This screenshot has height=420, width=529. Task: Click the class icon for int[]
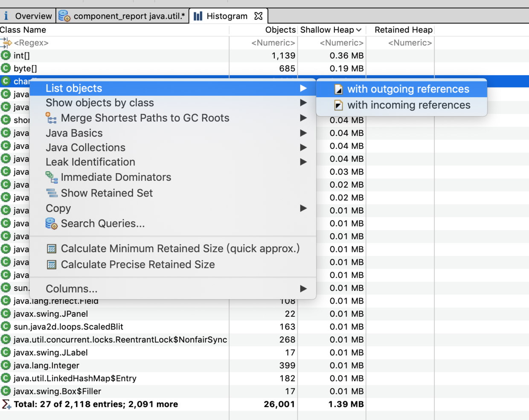click(x=6, y=55)
